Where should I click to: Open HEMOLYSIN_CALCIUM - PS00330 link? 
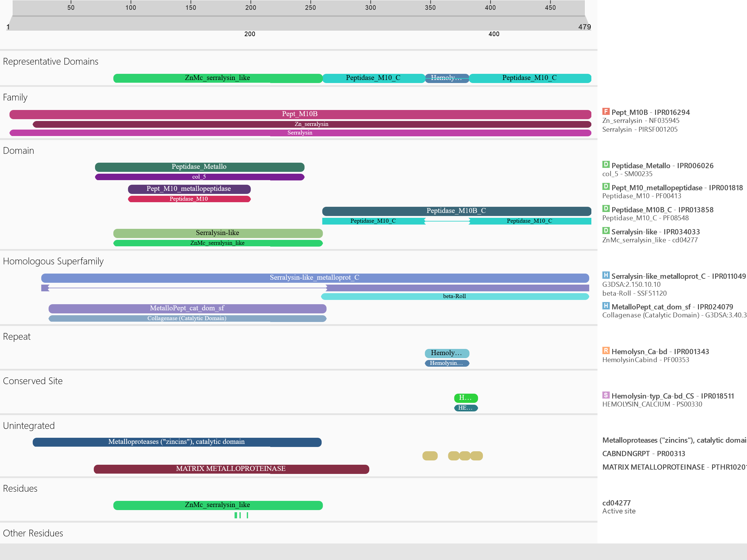(x=652, y=404)
